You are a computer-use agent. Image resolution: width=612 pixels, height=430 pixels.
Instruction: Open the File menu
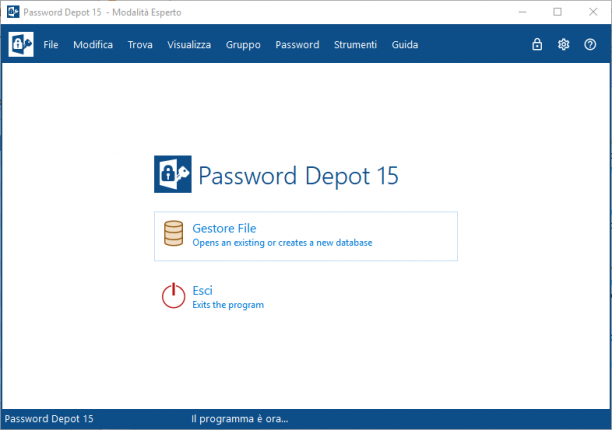tap(51, 44)
